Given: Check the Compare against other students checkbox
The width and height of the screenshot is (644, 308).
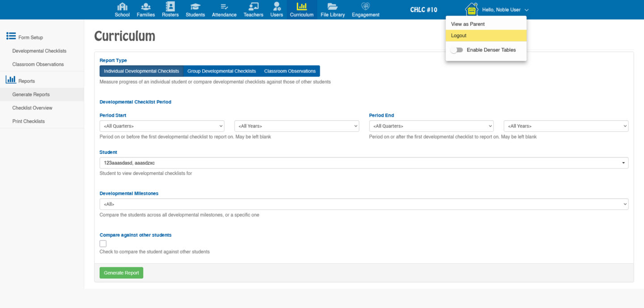Looking at the screenshot, I should pos(103,244).
